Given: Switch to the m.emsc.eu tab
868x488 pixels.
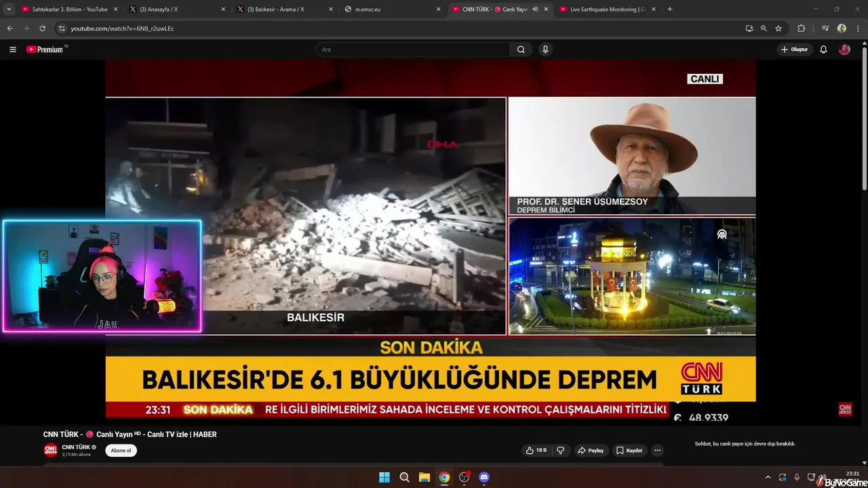Looking at the screenshot, I should click(392, 9).
